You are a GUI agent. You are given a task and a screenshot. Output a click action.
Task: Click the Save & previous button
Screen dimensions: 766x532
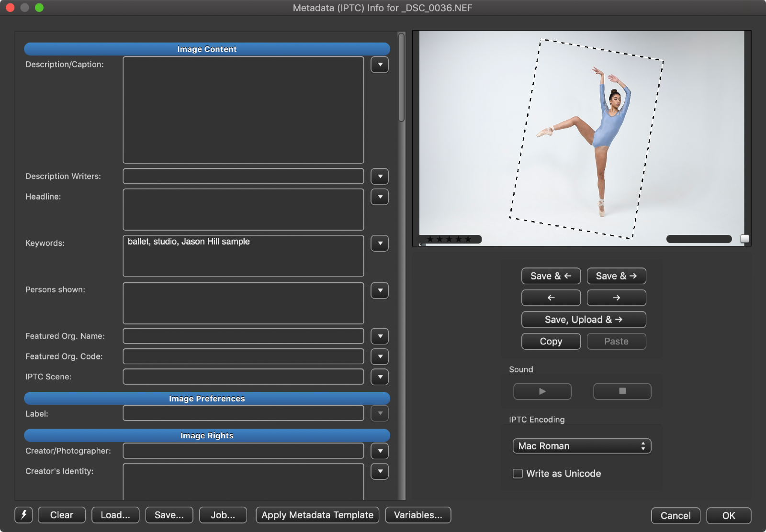click(551, 276)
